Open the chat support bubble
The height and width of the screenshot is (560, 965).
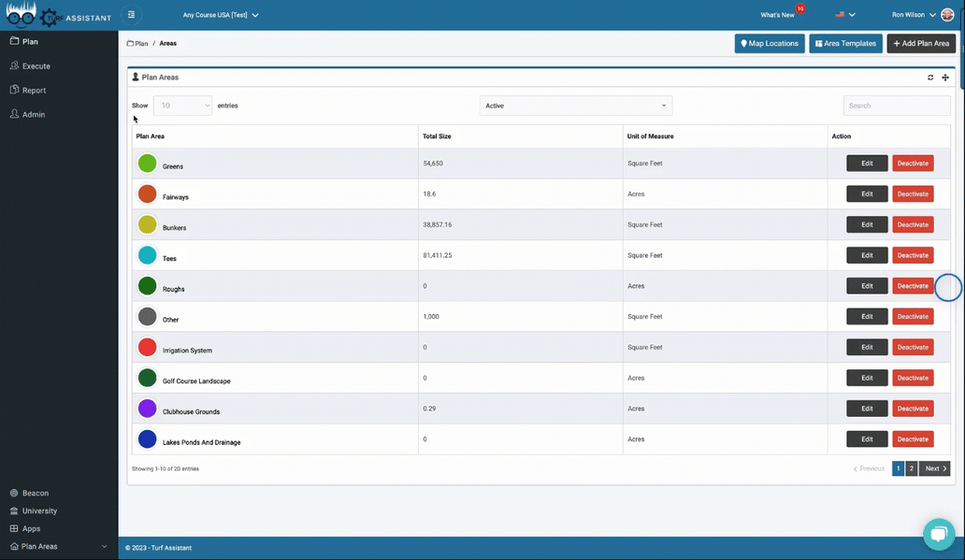[x=938, y=533]
